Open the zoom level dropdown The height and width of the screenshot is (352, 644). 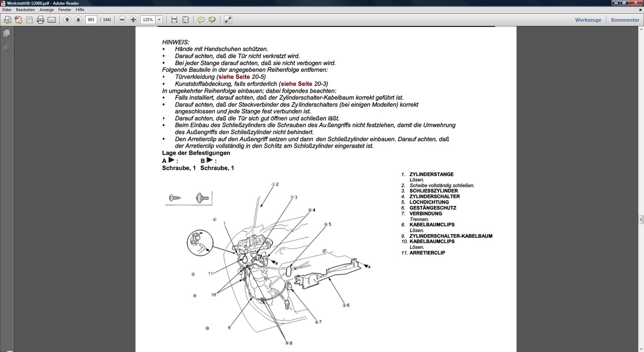click(159, 20)
